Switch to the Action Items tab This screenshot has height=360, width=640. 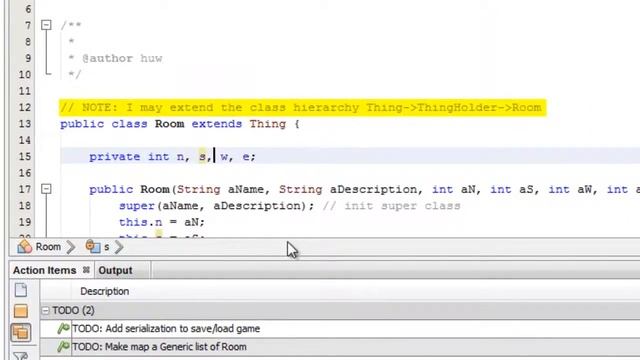click(44, 270)
